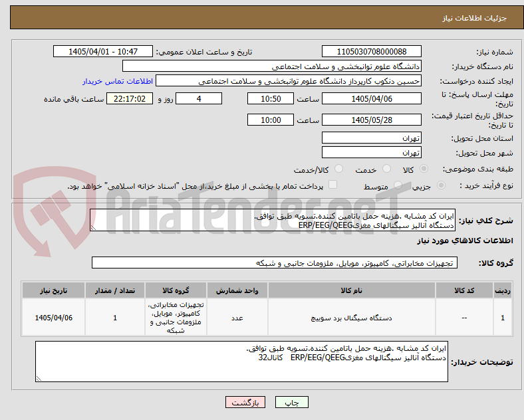Click the label نوع فرآیند خرید
Image resolution: width=524 pixels, height=420 pixels.
pos(487,185)
